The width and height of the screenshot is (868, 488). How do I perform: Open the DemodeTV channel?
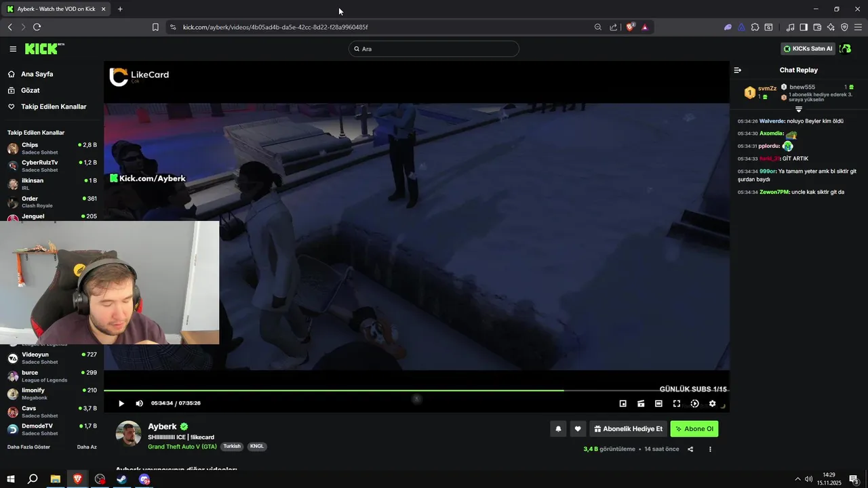[x=52, y=428]
